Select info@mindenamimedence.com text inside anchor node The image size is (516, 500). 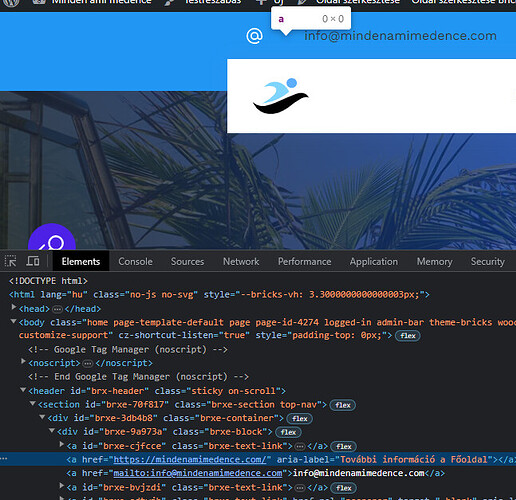pyautogui.click(x=359, y=473)
